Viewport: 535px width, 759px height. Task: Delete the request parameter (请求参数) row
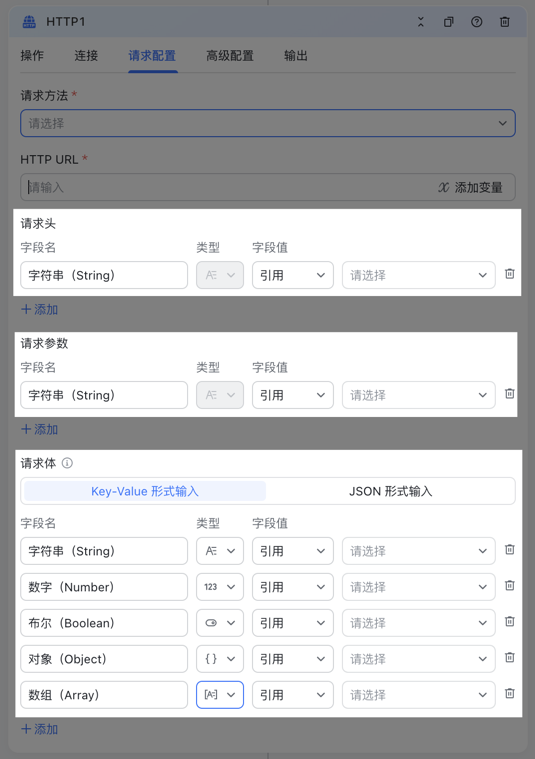[x=509, y=394]
